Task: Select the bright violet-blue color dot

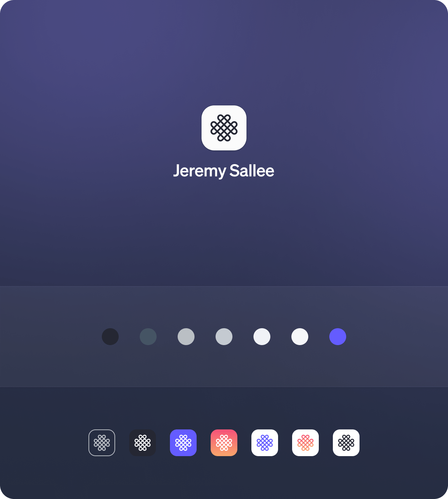Action: (x=338, y=337)
